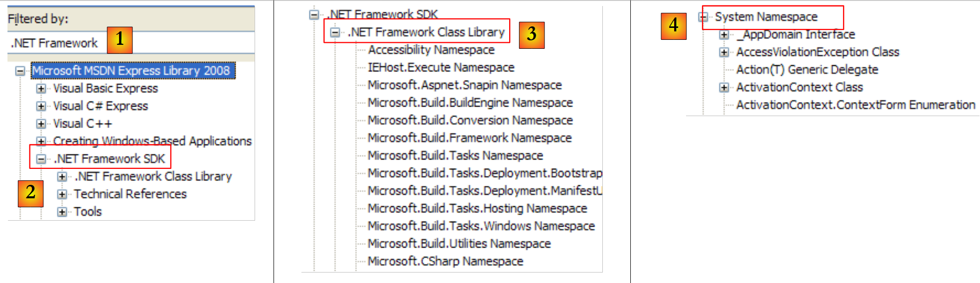The image size is (980, 283).
Task: Collapse the System Namespace node
Action: [703, 17]
